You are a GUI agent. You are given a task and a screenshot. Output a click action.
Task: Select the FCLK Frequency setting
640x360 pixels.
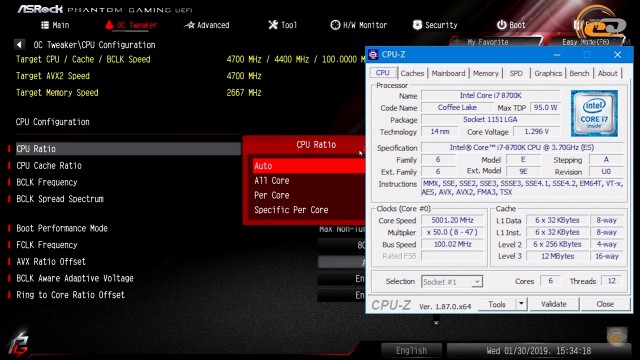47,245
